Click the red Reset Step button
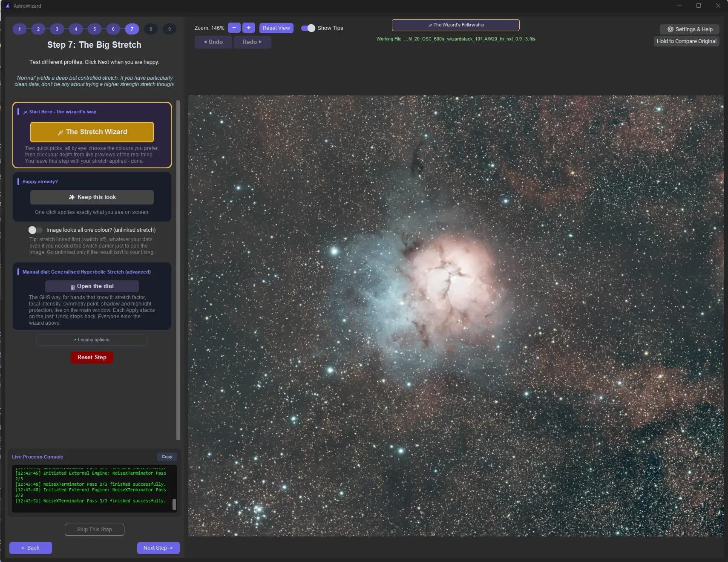 click(92, 357)
